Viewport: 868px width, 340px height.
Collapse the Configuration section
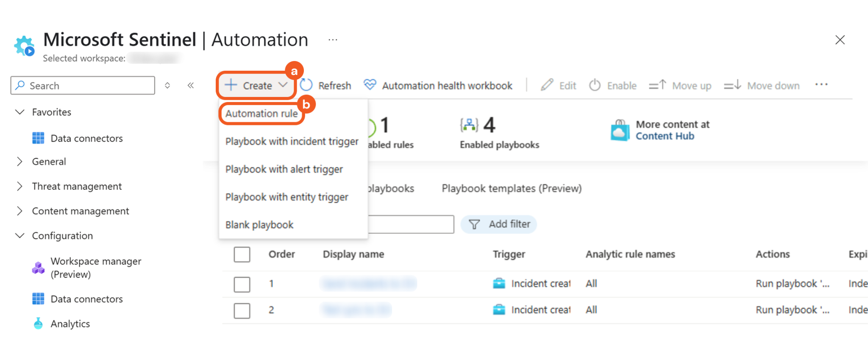19,235
